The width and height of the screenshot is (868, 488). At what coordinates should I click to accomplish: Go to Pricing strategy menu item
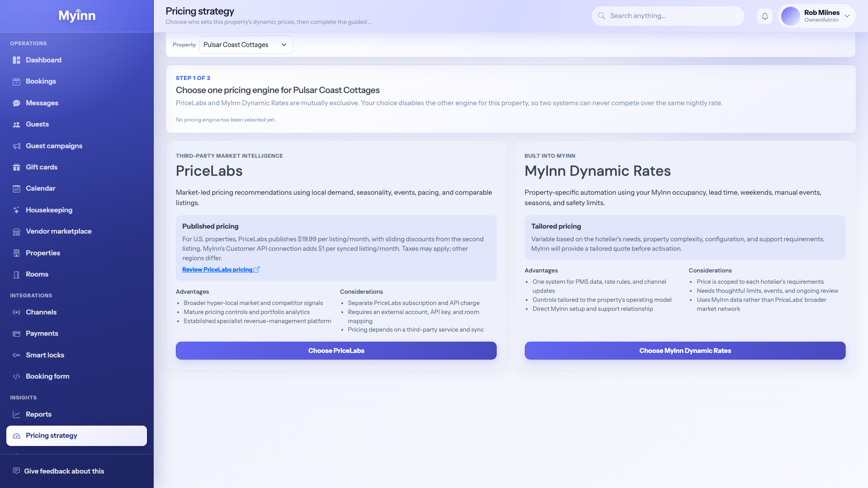pos(76,436)
